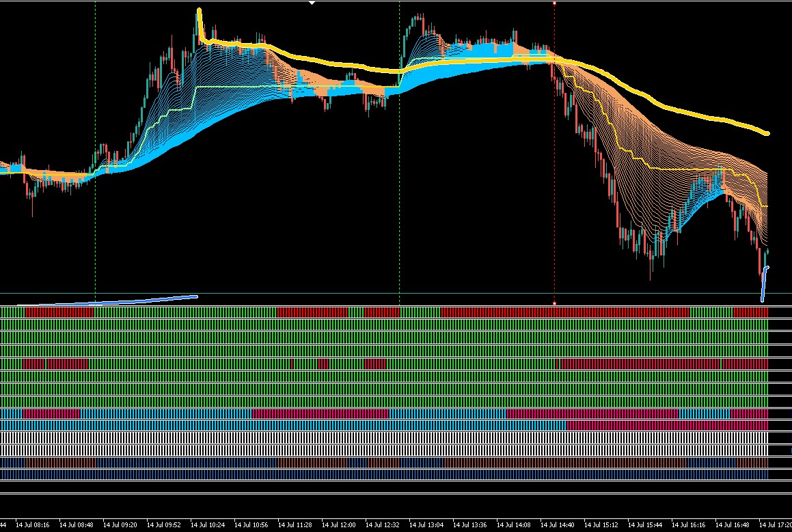Click the 14 Jul 15:12 time label

pyautogui.click(x=601, y=525)
